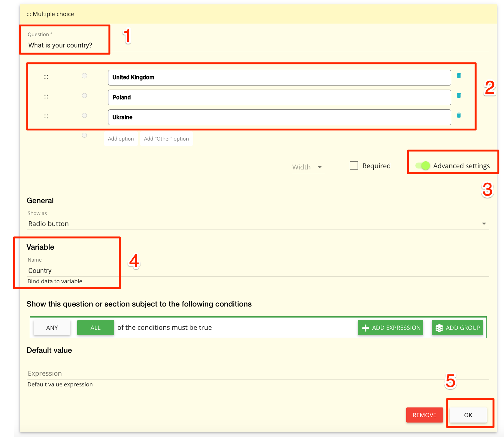Screen dimensions: 504x437
Task: Disable the Advanced settings toggle
Action: point(423,166)
